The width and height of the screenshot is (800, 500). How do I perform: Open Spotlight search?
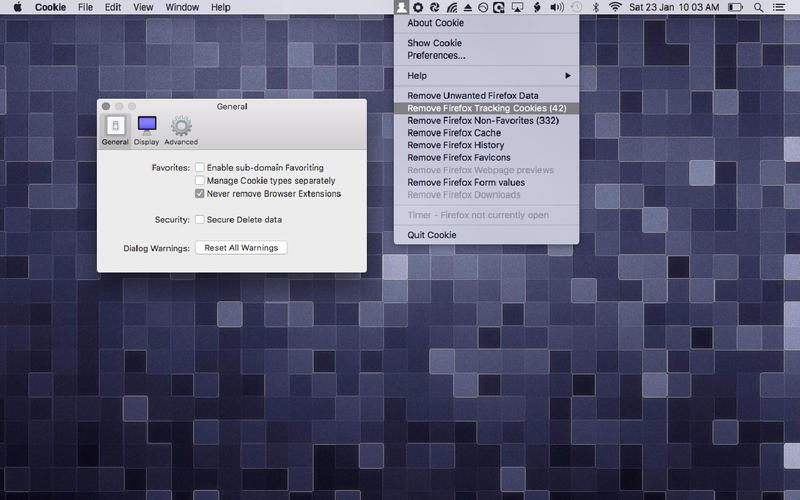pos(758,7)
